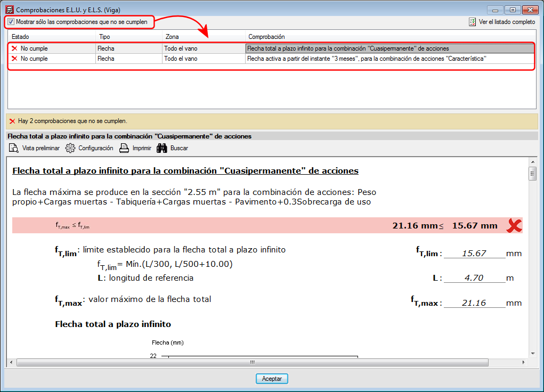544x392 pixels.
Task: Click the red X icon in first 'No cumple' row
Action: coord(14,48)
